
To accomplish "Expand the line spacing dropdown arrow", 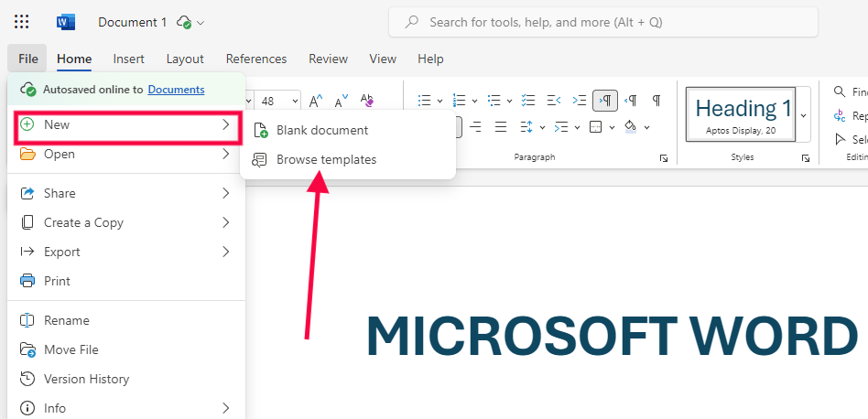I will tap(542, 128).
